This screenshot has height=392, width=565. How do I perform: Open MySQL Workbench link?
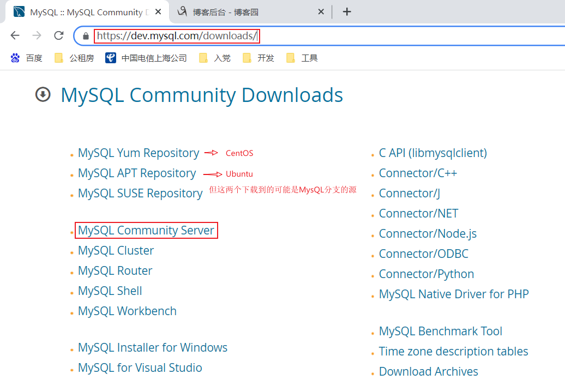pyautogui.click(x=127, y=311)
